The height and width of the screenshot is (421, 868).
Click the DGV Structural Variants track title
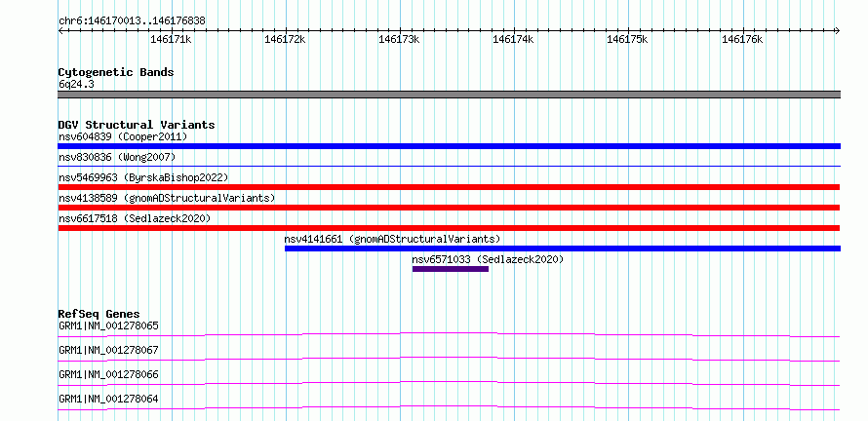(137, 125)
